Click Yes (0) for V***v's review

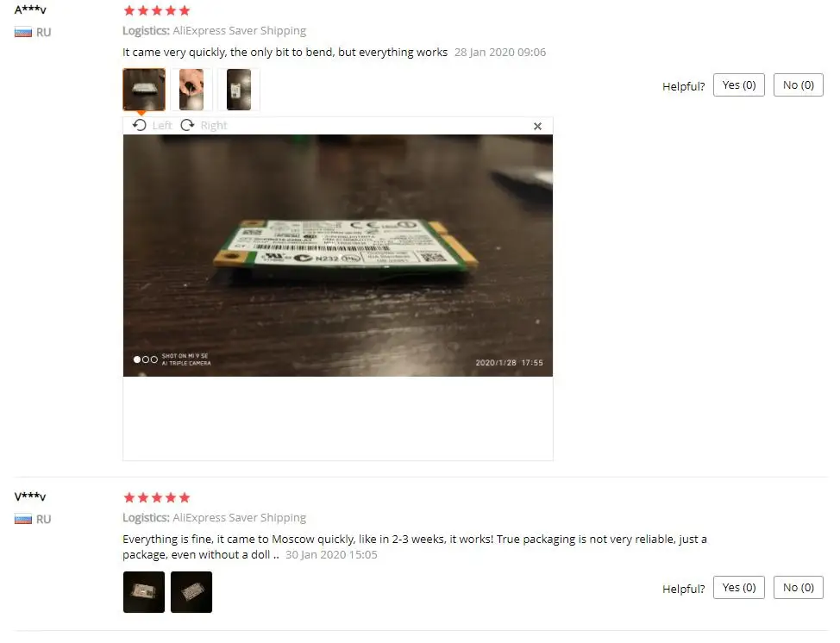point(739,587)
